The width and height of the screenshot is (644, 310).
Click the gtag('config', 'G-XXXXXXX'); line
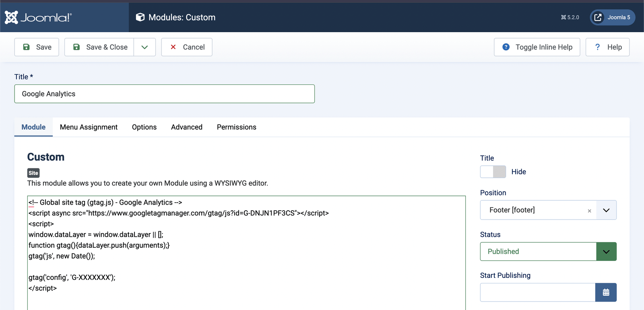click(x=72, y=277)
